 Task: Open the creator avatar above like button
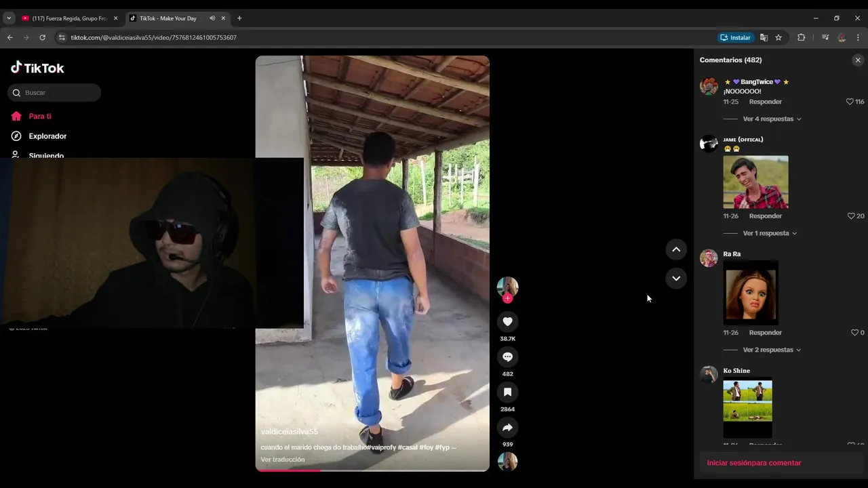click(507, 287)
